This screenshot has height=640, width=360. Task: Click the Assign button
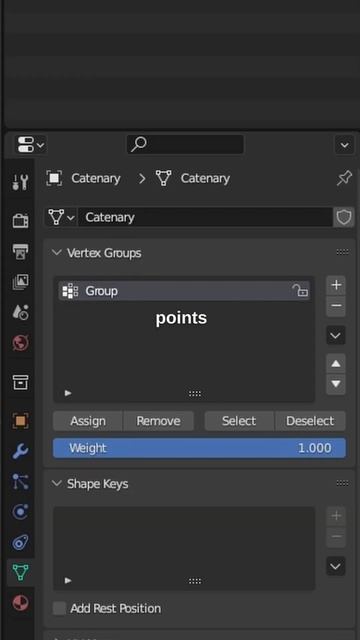88,421
